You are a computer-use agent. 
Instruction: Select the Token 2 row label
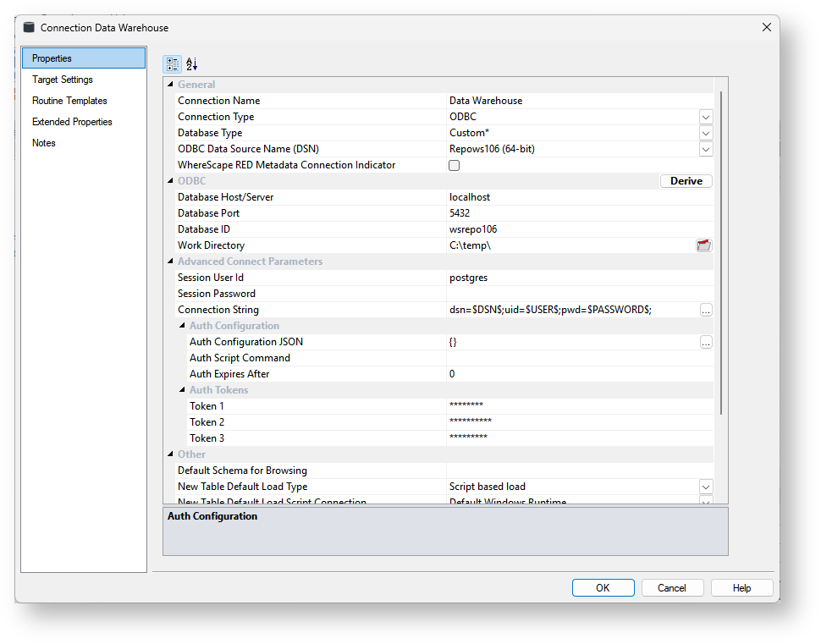click(x=207, y=422)
